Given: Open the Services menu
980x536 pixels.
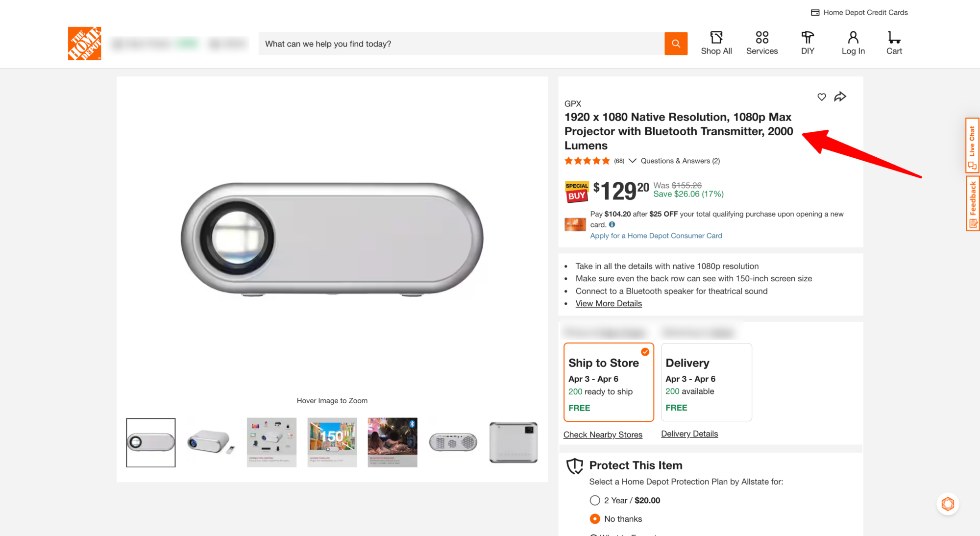Looking at the screenshot, I should (x=762, y=43).
